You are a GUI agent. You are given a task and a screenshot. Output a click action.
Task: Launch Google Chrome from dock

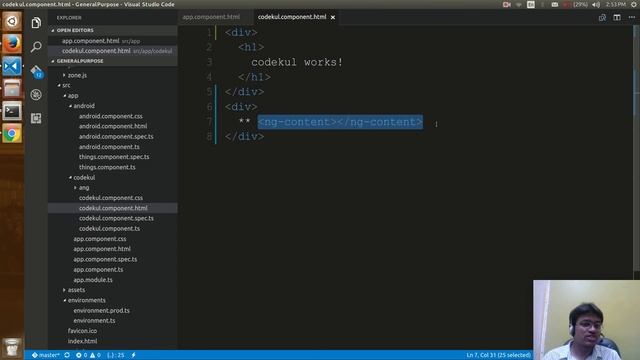[x=12, y=133]
